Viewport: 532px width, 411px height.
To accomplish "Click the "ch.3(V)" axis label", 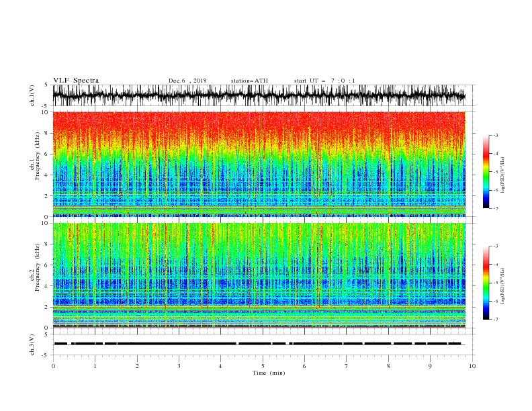I will click(x=32, y=345).
